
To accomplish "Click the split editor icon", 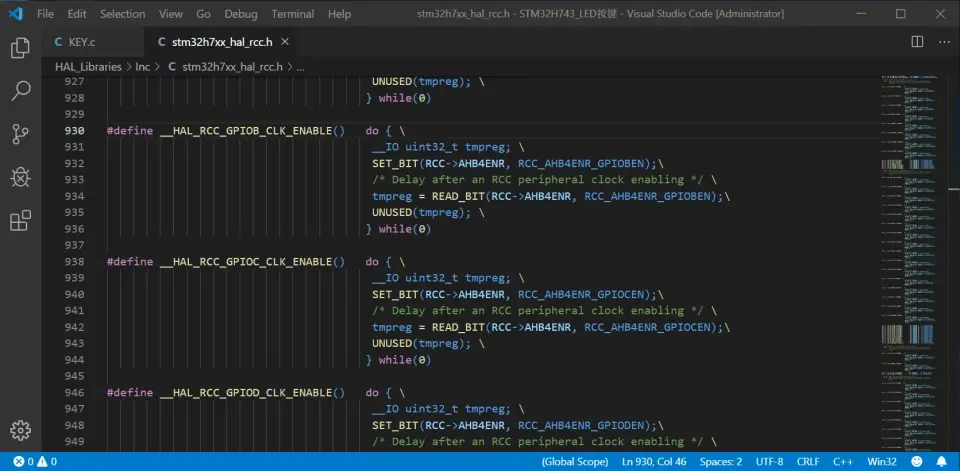I will (917, 42).
